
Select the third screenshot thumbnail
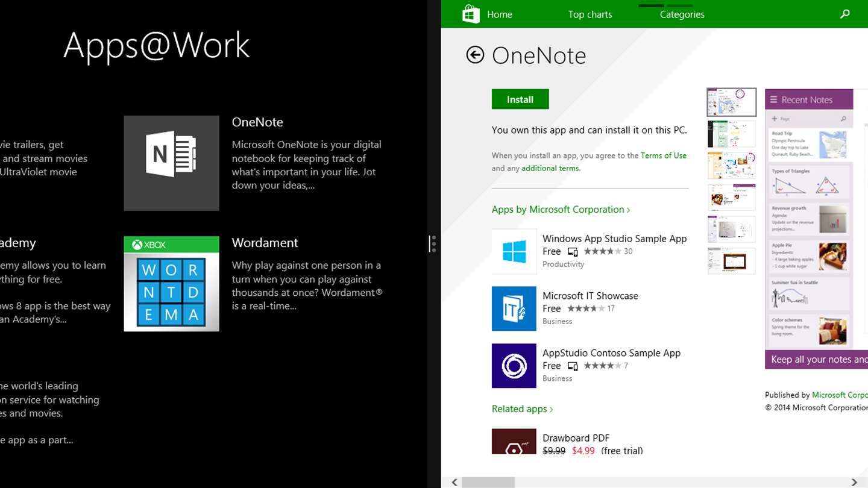point(731,166)
